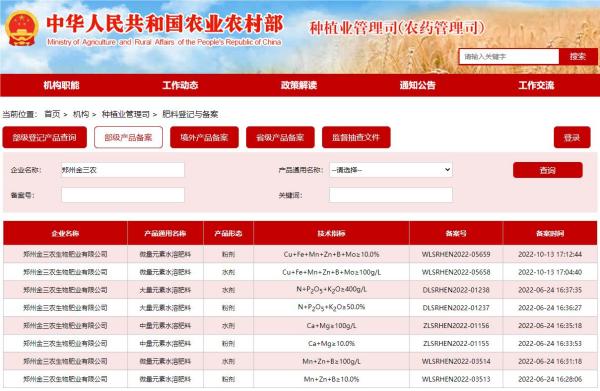Open the 产品通用名称 dropdown

391,170
